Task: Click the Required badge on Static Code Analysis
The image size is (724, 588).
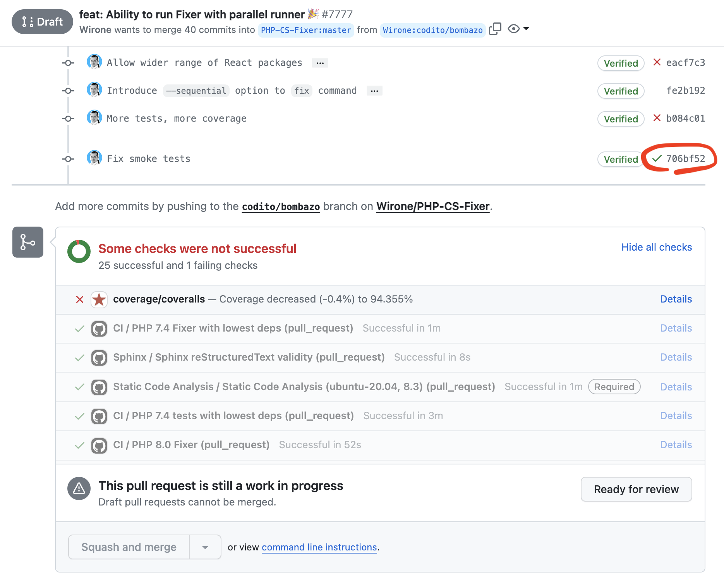Action: [614, 387]
